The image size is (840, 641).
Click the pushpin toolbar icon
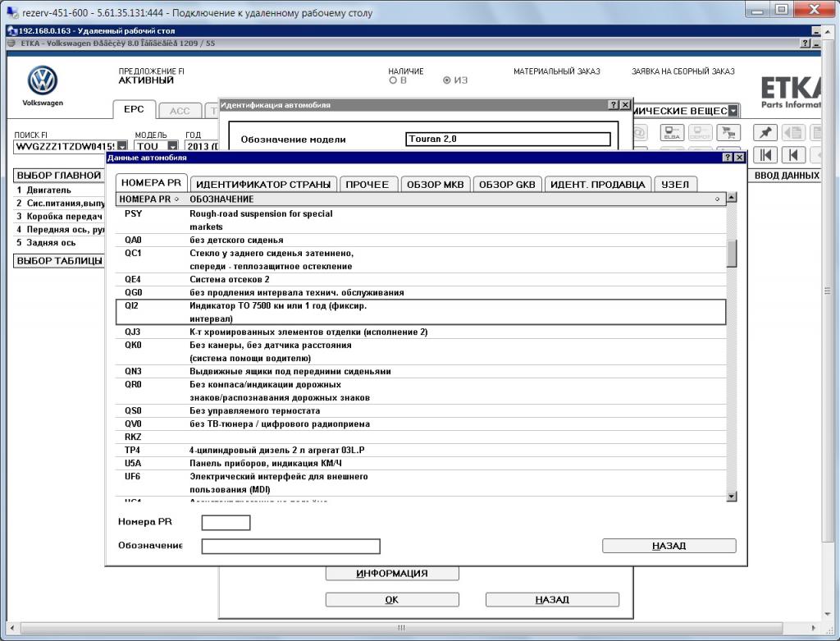tap(765, 132)
